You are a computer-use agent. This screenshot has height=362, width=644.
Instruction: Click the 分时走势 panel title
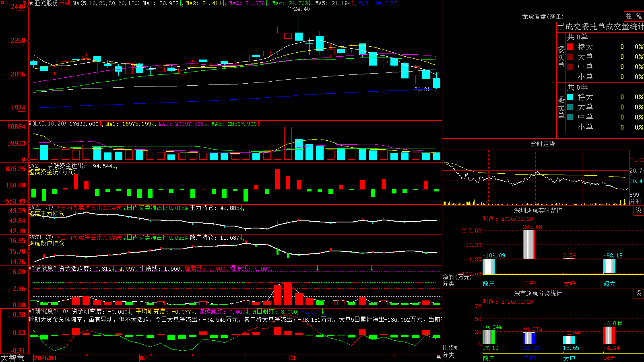543,144
